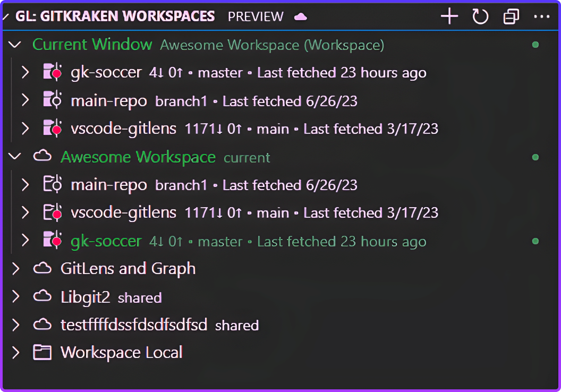Select the 'Awesome Workspace' green label
The image size is (561, 392).
click(138, 157)
